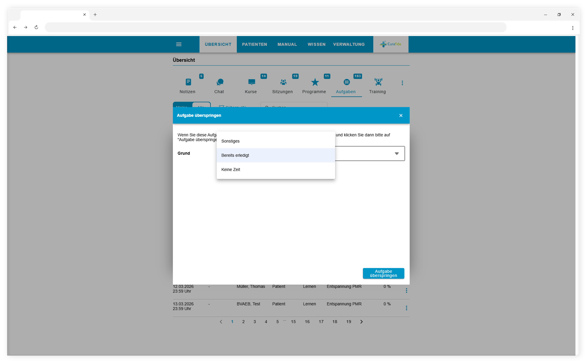Open the hamburger navigation menu
The image size is (588, 364).
pyautogui.click(x=179, y=44)
